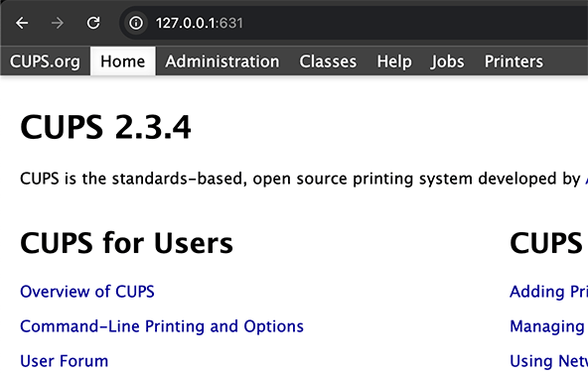Open the CUPS.org tab
This screenshot has height=376, width=588.
tap(45, 62)
